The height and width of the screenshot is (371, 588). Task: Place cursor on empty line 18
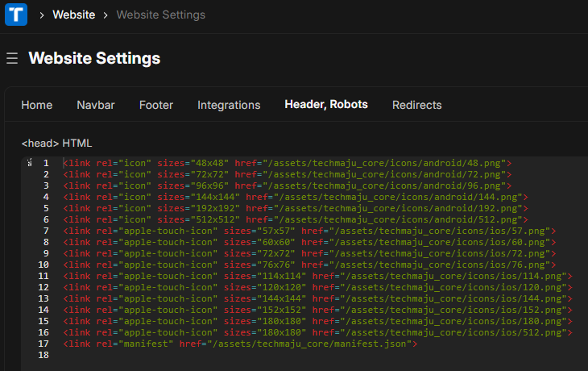[242, 355]
